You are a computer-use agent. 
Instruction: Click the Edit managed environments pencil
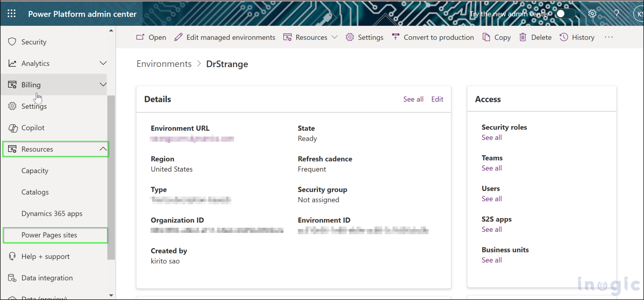[179, 37]
